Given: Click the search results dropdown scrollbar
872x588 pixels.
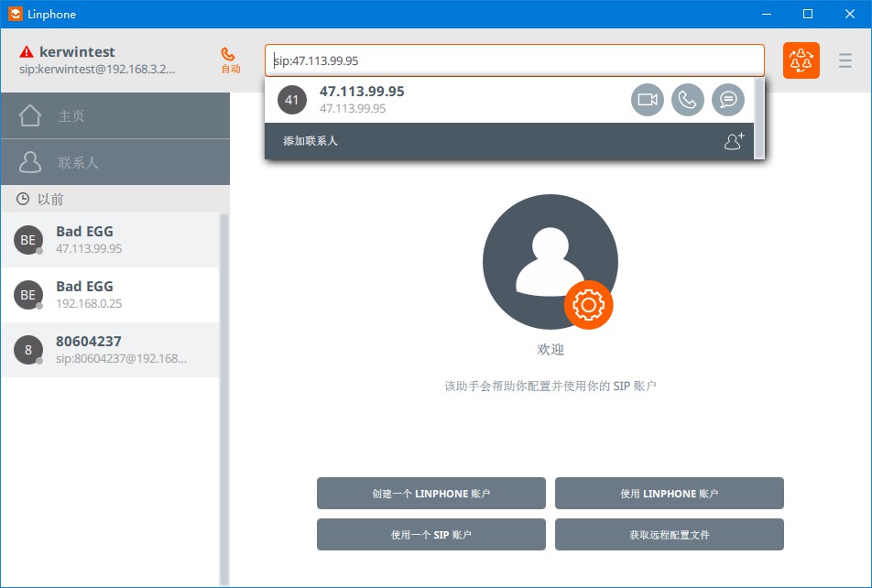Looking at the screenshot, I should click(759, 118).
